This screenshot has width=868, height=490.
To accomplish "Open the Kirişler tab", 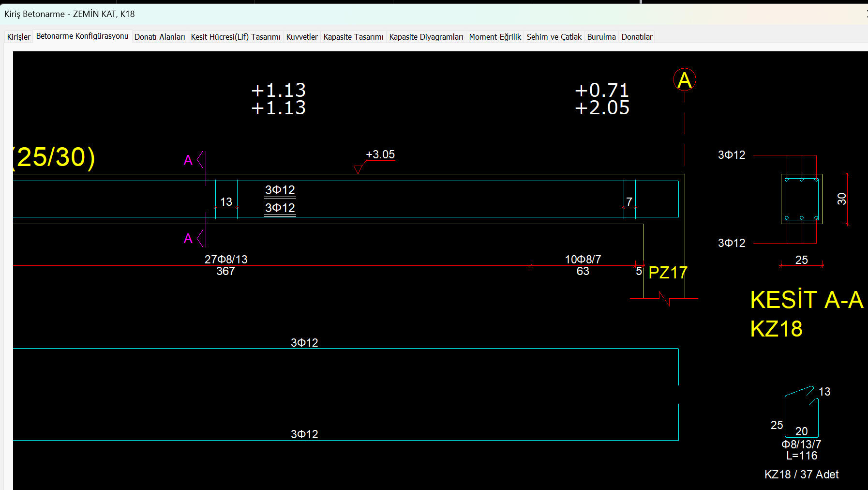I will pyautogui.click(x=18, y=37).
